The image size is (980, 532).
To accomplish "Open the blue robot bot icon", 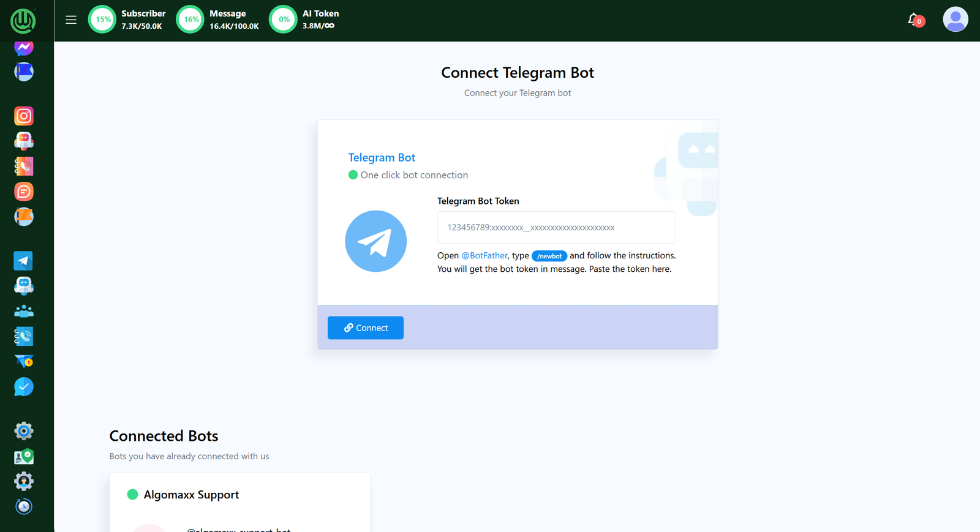I will click(x=24, y=286).
